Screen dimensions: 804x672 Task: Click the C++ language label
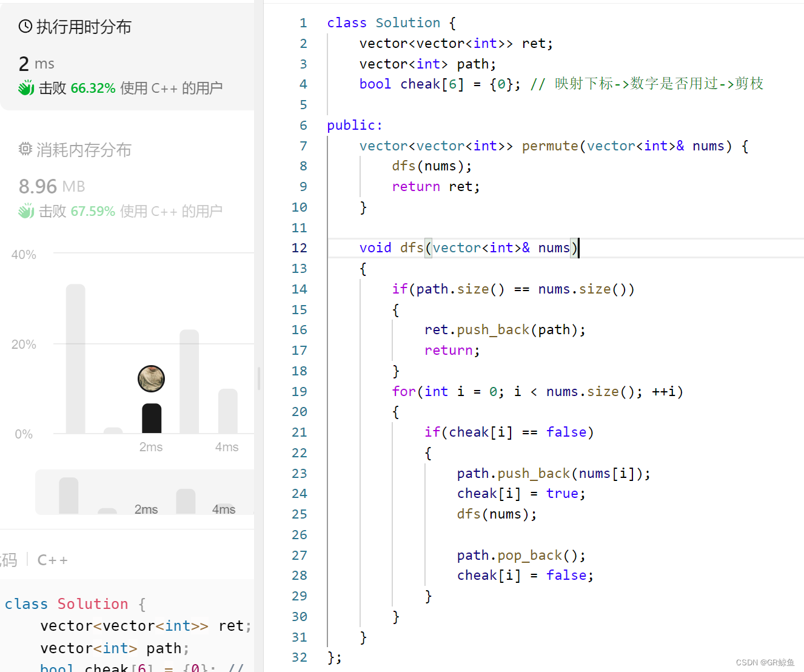(x=53, y=560)
